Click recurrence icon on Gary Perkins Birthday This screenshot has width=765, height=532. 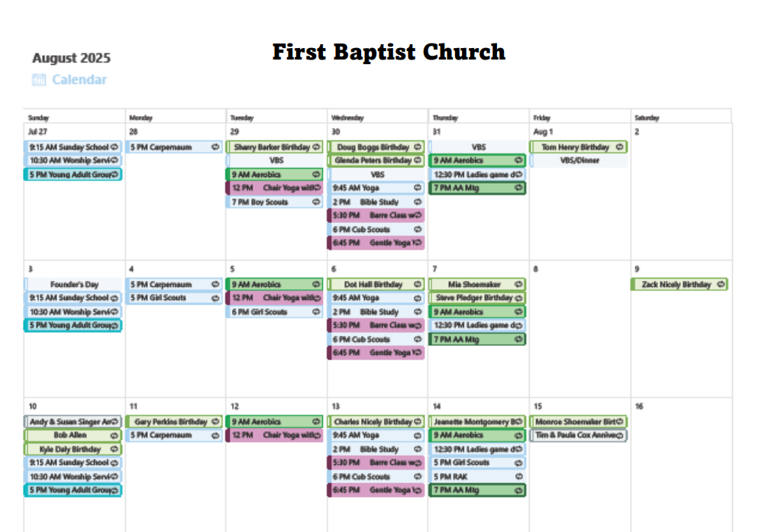215,421
